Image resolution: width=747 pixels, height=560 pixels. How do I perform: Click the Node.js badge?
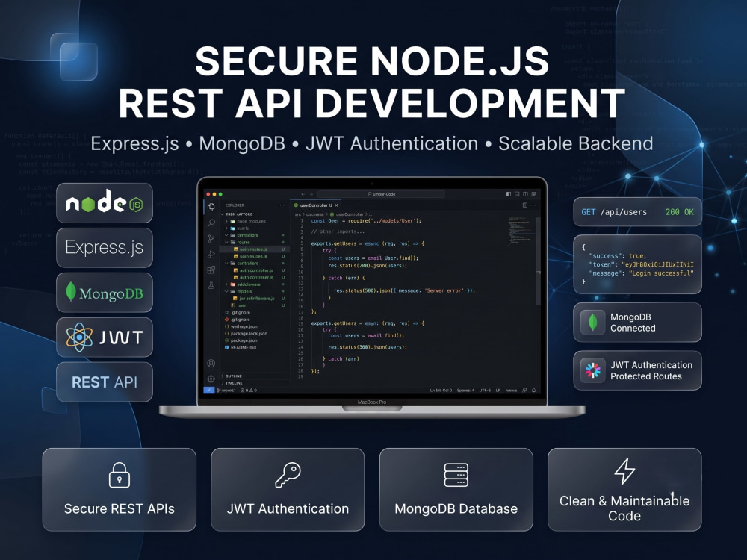tap(105, 203)
